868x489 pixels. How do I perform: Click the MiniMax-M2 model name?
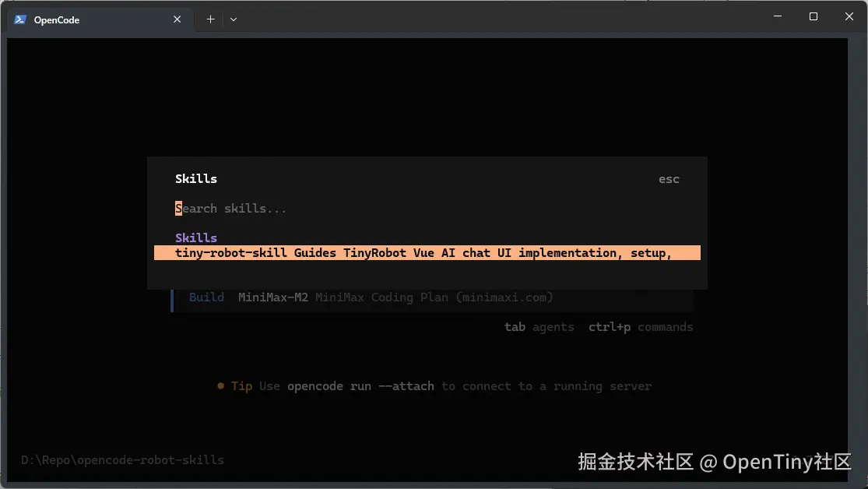coord(273,297)
